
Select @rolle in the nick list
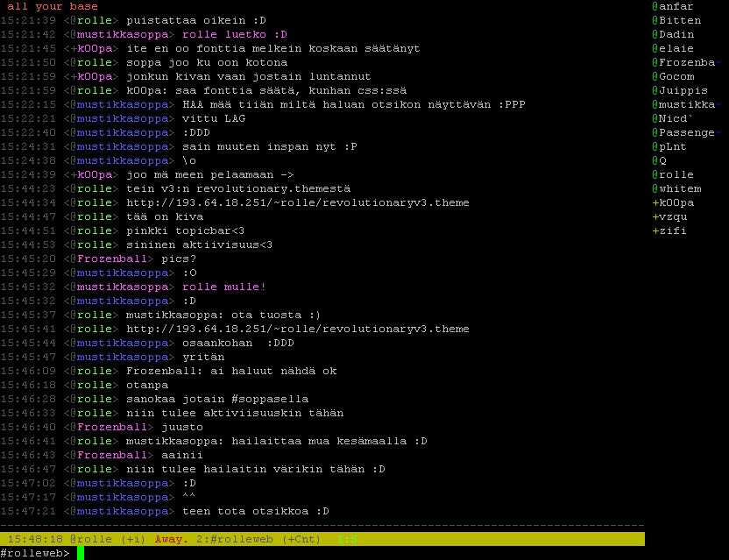point(672,174)
